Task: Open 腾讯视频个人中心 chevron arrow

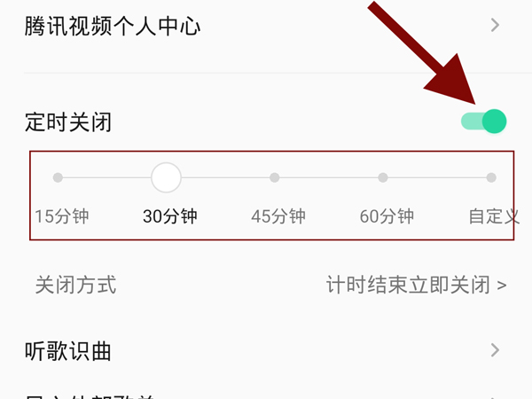Action: [496, 25]
